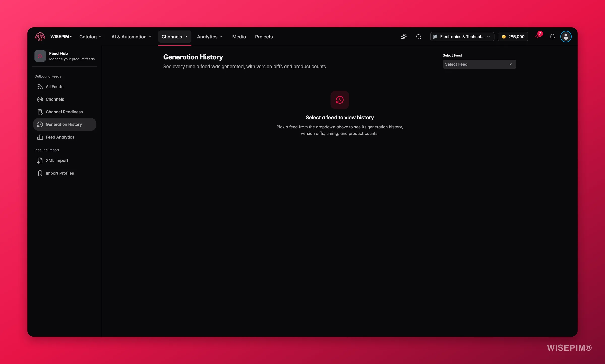Click the Select Feed dropdown chevron
This screenshot has height=364, width=605.
pos(510,64)
